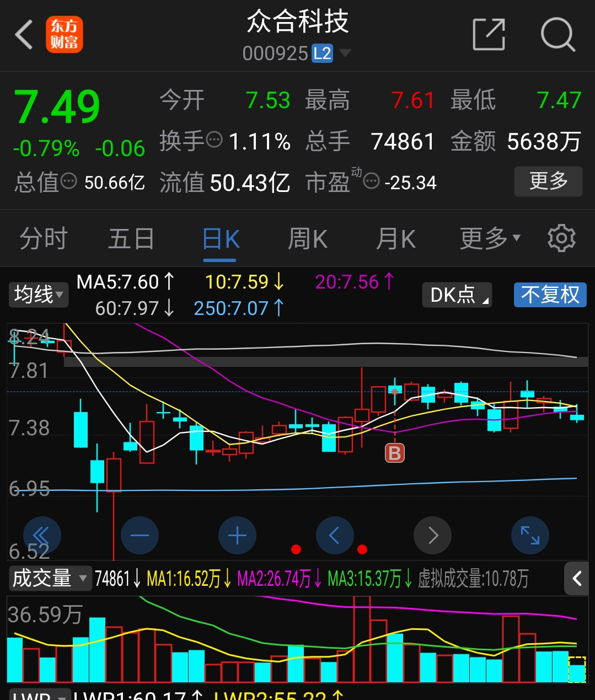
Task: Tap info icon beside 市盈
Action: [372, 180]
